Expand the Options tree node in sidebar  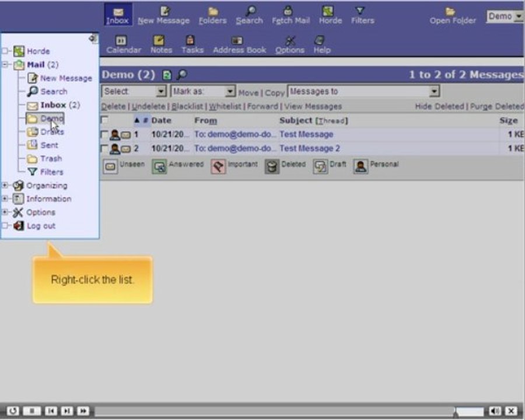[5, 212]
